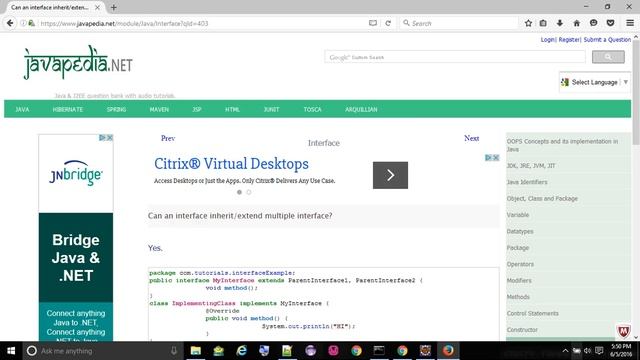The image size is (640, 360).
Task: Open MAVEN menu item
Action: point(159,109)
